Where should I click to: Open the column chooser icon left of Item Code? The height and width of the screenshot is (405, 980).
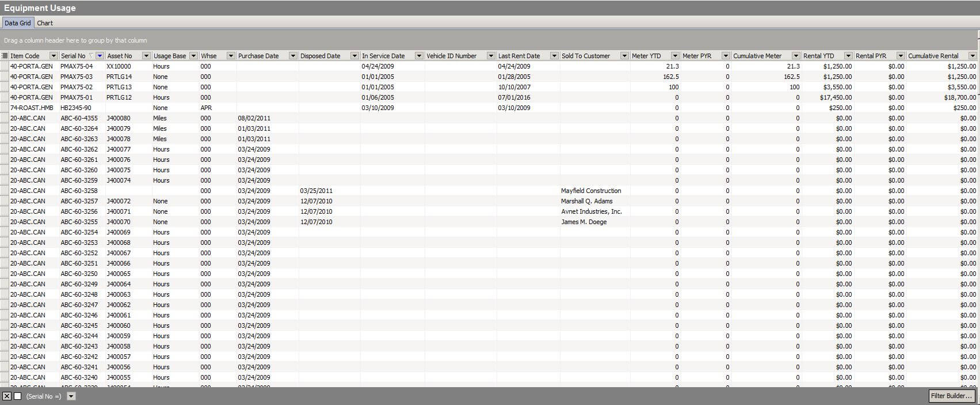click(x=5, y=56)
